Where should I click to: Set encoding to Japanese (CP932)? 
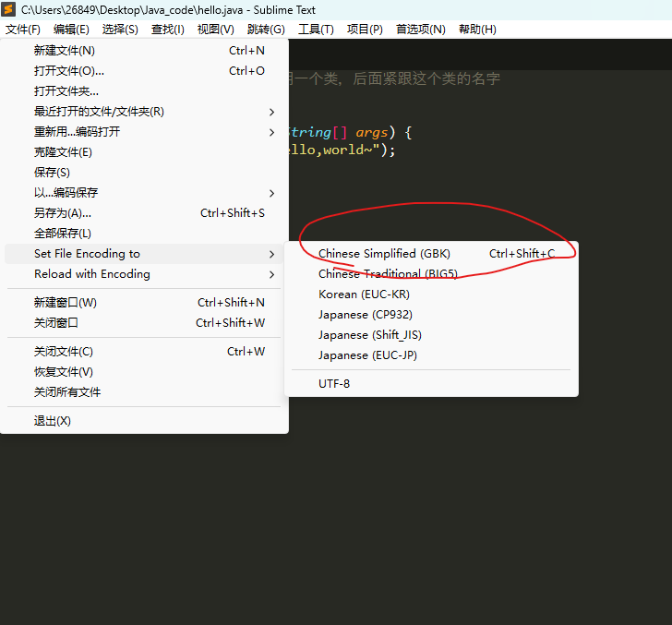click(431, 315)
